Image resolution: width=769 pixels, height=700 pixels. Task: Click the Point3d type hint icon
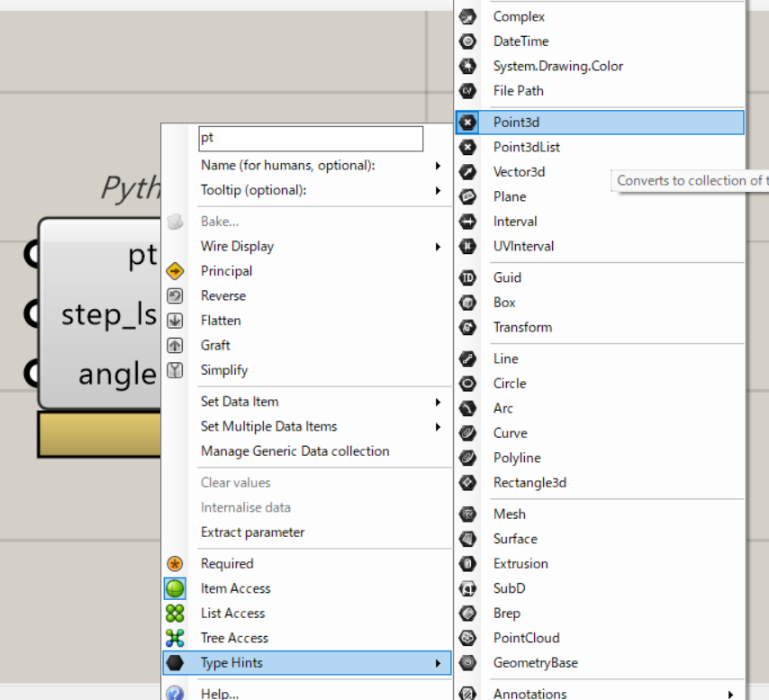click(467, 122)
